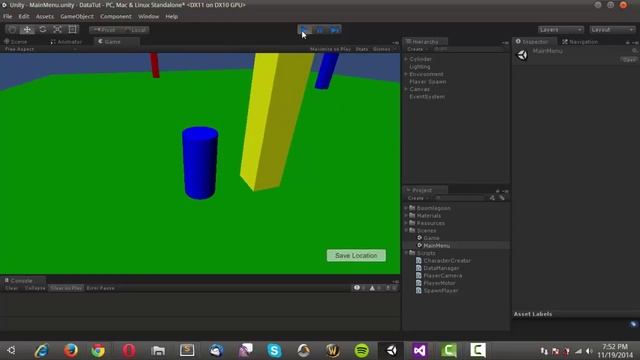The height and width of the screenshot is (360, 640).
Task: Select the Hierarchy tab
Action: pos(425,42)
